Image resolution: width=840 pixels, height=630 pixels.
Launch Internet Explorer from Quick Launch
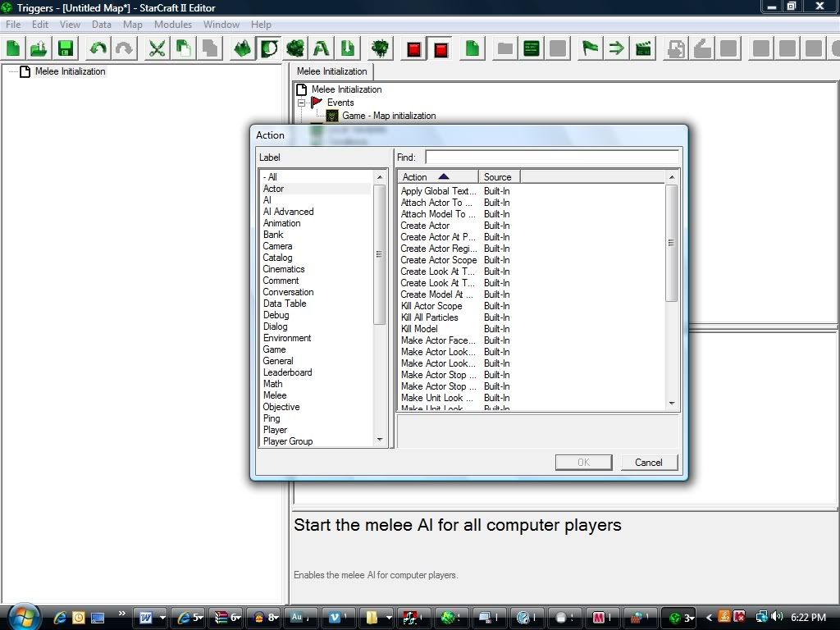[59, 618]
